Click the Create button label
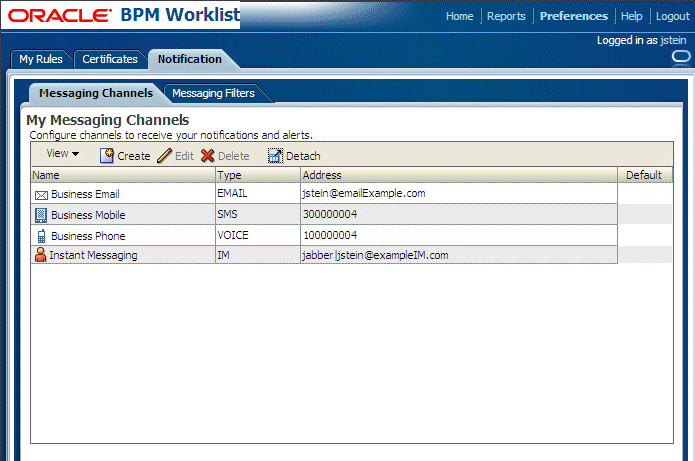 pyautogui.click(x=133, y=156)
